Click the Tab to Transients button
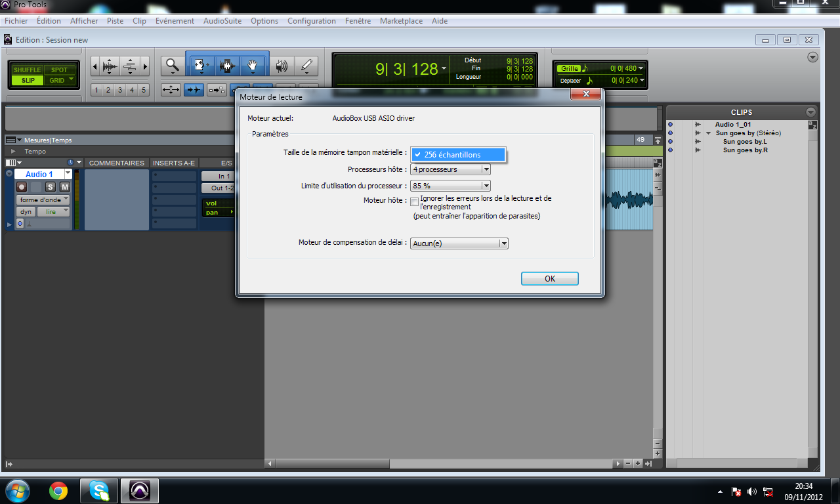This screenshot has height=504, width=840. tap(194, 90)
